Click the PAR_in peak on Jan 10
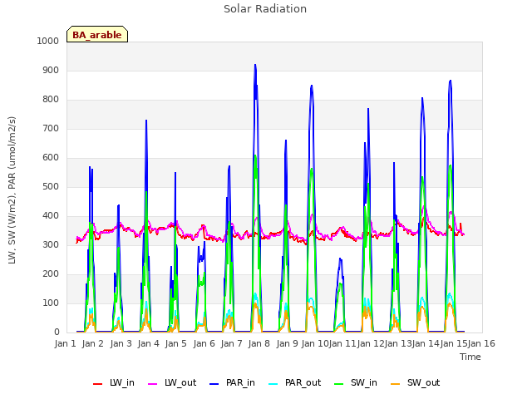532x399 pixels. [312, 86]
